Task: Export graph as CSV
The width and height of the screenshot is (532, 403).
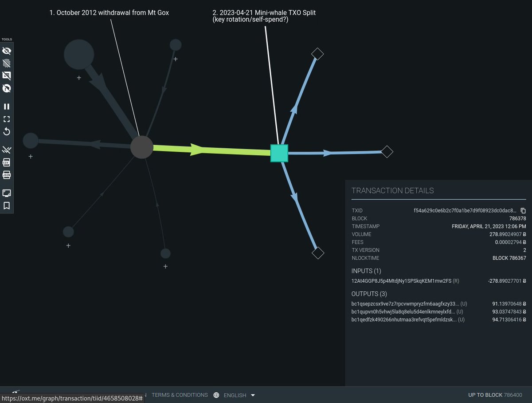Action: (7, 162)
